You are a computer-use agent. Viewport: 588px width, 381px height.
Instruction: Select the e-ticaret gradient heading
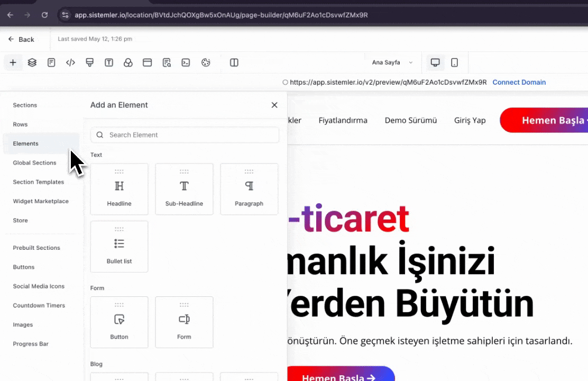348,219
